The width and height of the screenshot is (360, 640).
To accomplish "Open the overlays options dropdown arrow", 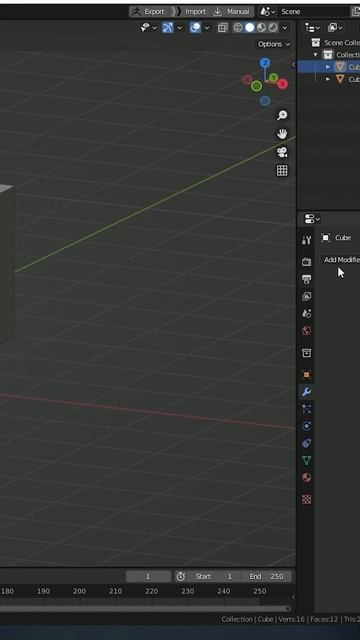I will [207, 28].
